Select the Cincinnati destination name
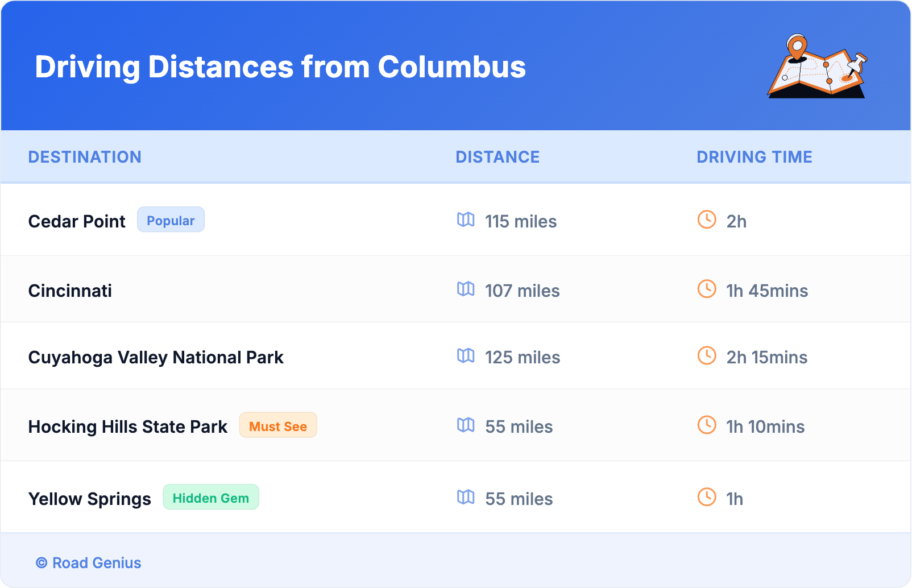This screenshot has width=912, height=588. (x=70, y=291)
